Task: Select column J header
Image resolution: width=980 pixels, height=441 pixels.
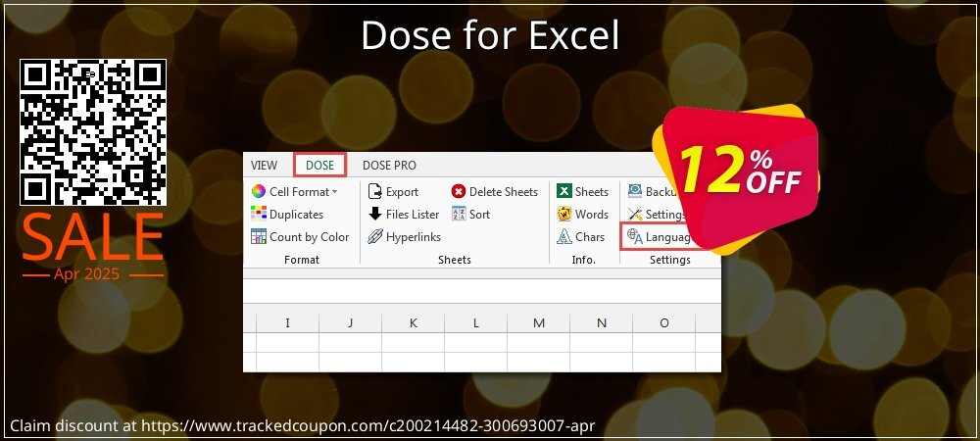Action: pyautogui.click(x=350, y=323)
